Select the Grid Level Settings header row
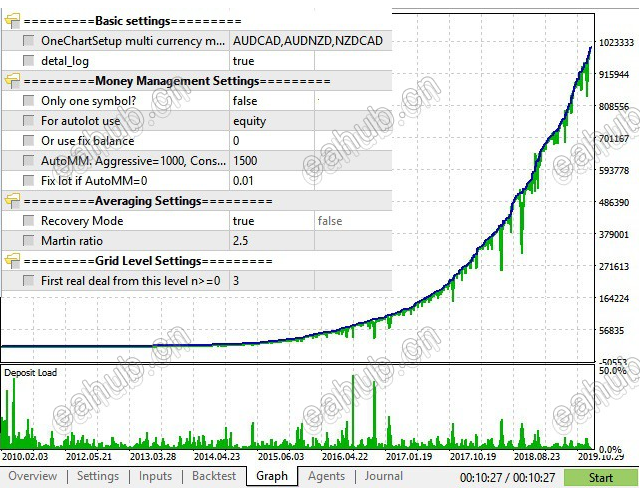This screenshot has height=491, width=640. click(197, 260)
